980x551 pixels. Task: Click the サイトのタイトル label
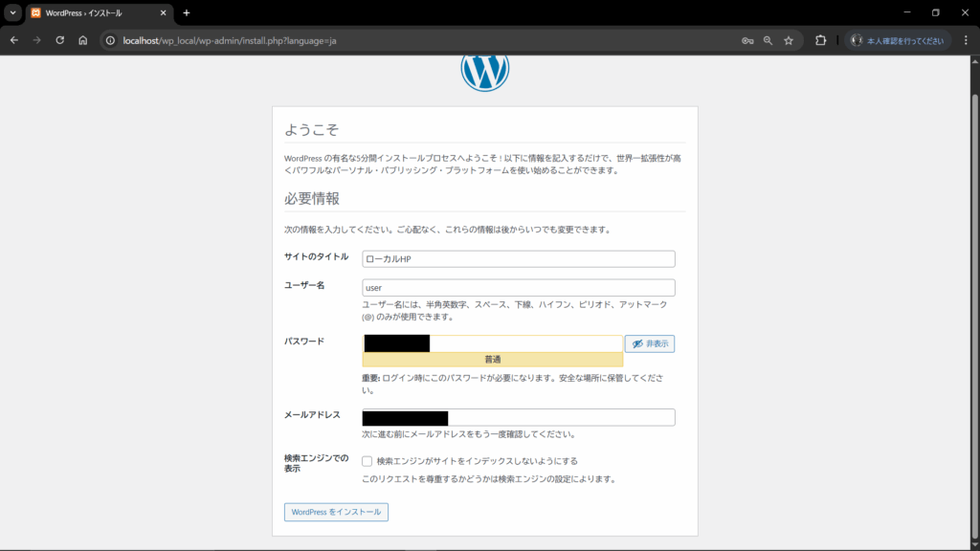coord(316,256)
